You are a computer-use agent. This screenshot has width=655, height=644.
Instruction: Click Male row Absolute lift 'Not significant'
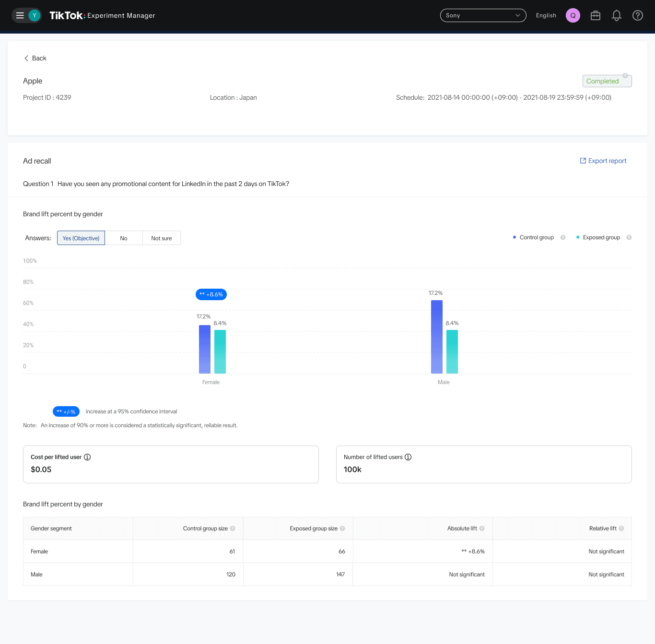click(467, 574)
